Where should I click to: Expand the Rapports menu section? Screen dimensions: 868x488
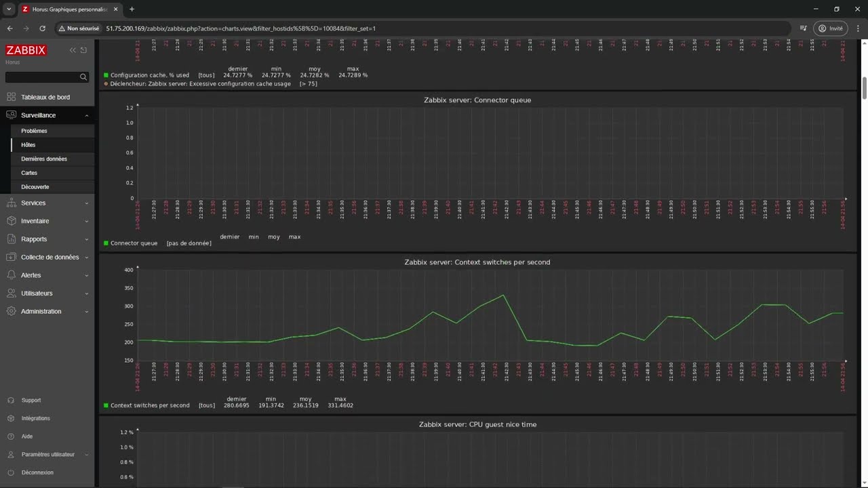[x=87, y=239]
